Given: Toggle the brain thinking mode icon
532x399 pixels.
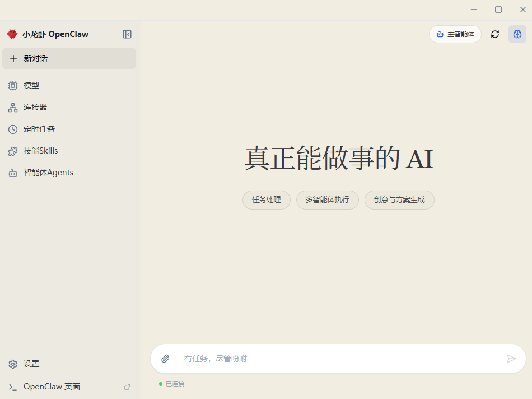Looking at the screenshot, I should (x=517, y=34).
